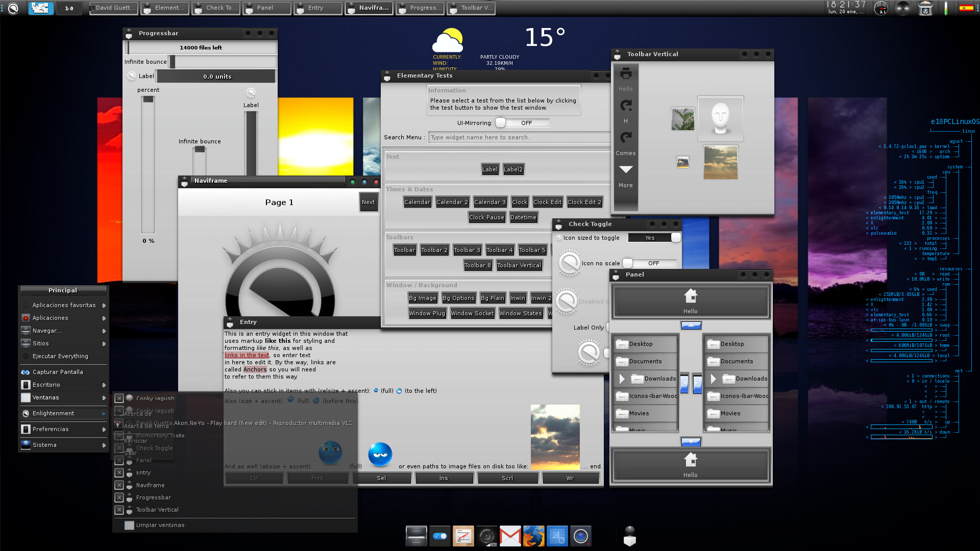Click the 'Comes' arrow toolbar icon

click(626, 138)
